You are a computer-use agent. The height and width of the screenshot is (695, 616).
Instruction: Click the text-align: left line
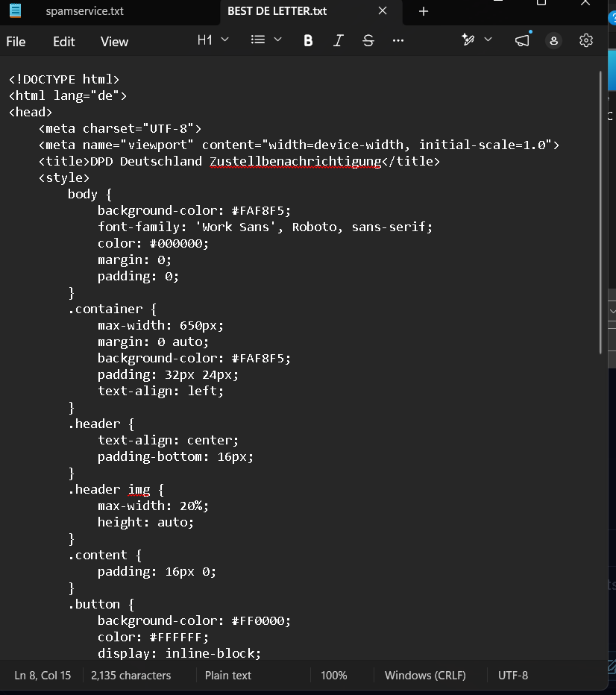(160, 391)
